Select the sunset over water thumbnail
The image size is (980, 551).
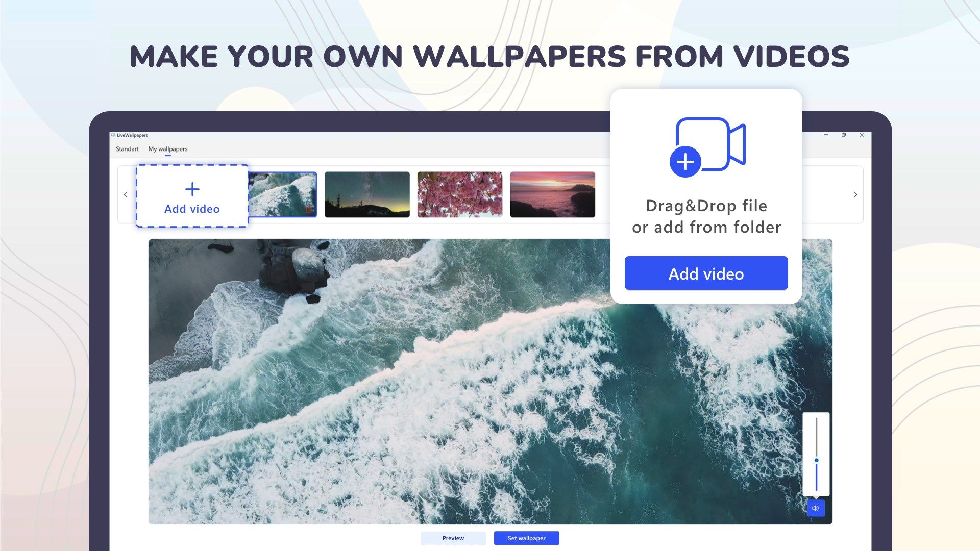552,194
